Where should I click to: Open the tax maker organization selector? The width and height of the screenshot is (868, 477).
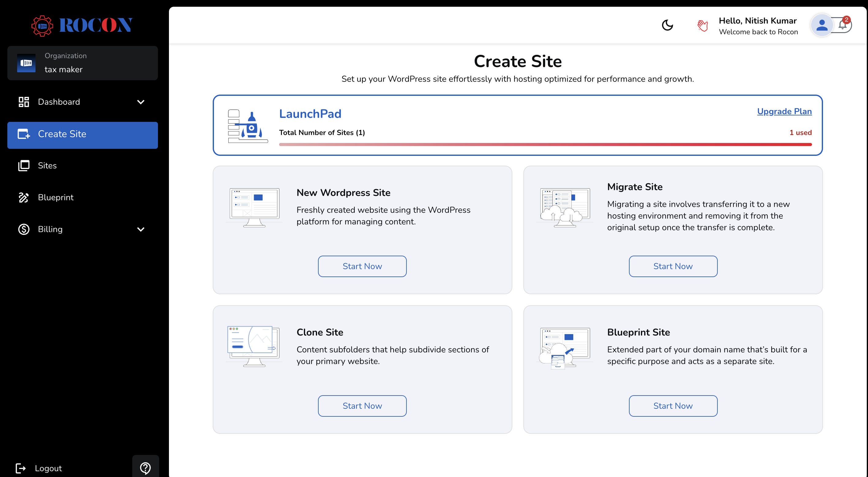coord(83,63)
